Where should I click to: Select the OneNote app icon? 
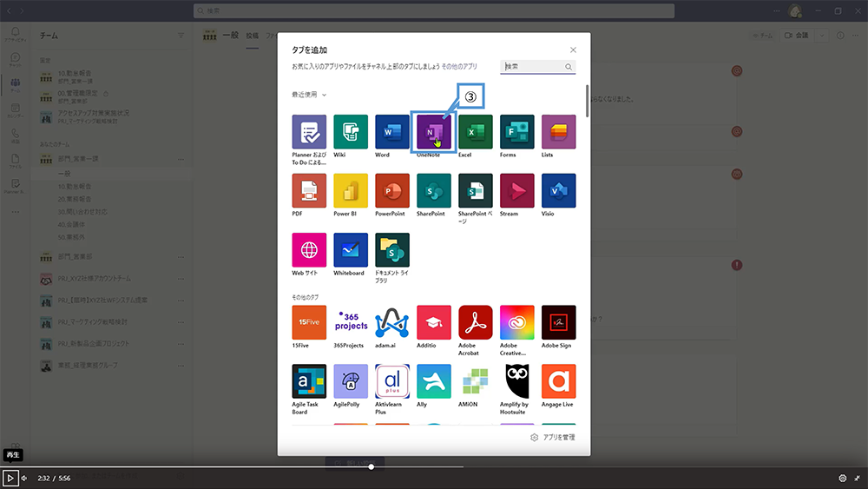pyautogui.click(x=433, y=132)
